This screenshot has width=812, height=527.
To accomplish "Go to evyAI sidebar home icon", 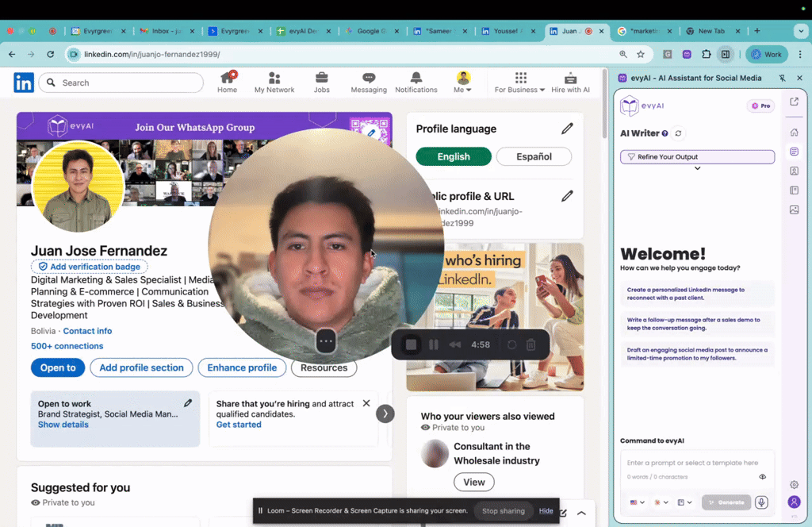I will 794,132.
